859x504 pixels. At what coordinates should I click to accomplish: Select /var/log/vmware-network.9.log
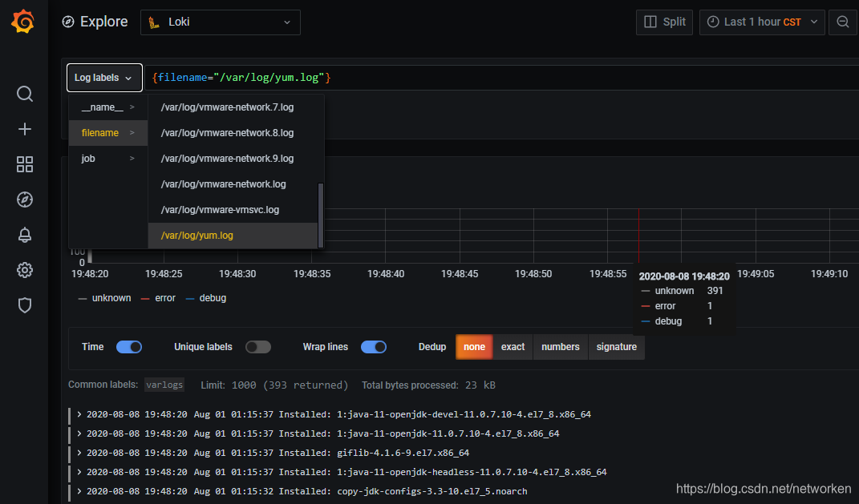point(233,159)
